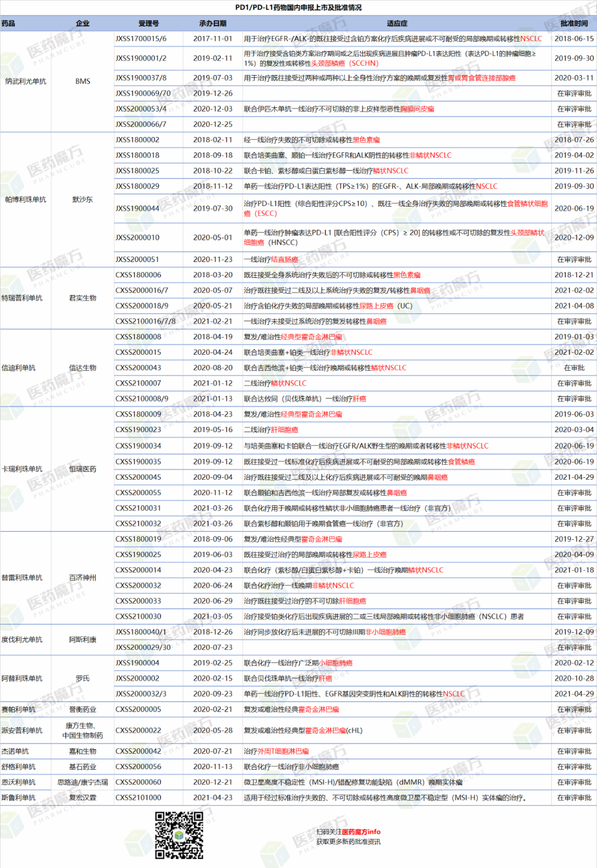Image resolution: width=597 pixels, height=868 pixels.
Task: Select the company cell '誉衡药业'
Action: pyautogui.click(x=83, y=709)
